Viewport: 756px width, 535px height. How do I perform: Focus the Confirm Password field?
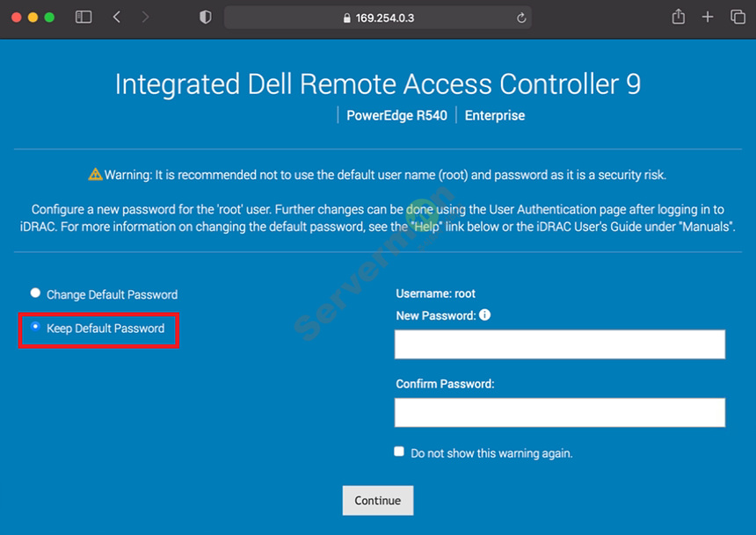(x=560, y=413)
